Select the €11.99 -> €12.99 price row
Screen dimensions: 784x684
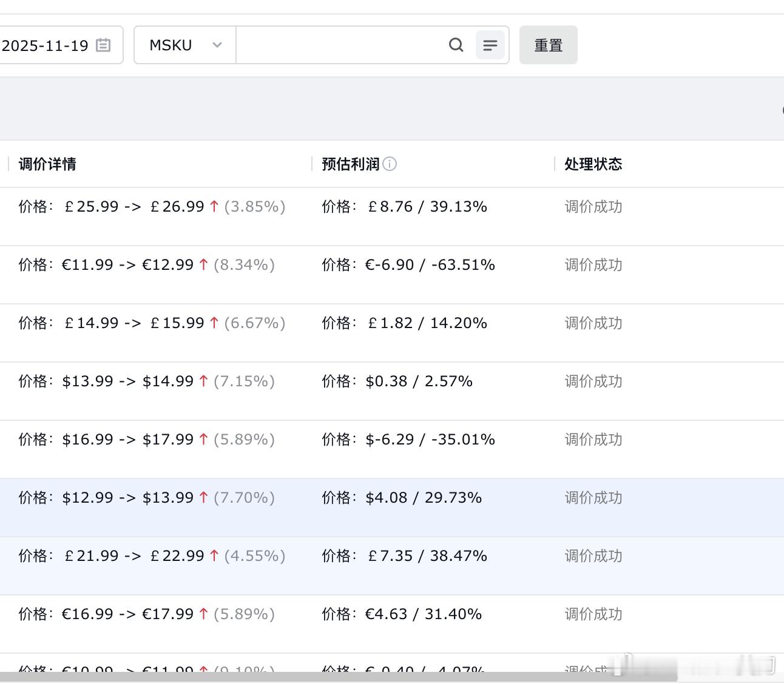point(392,275)
